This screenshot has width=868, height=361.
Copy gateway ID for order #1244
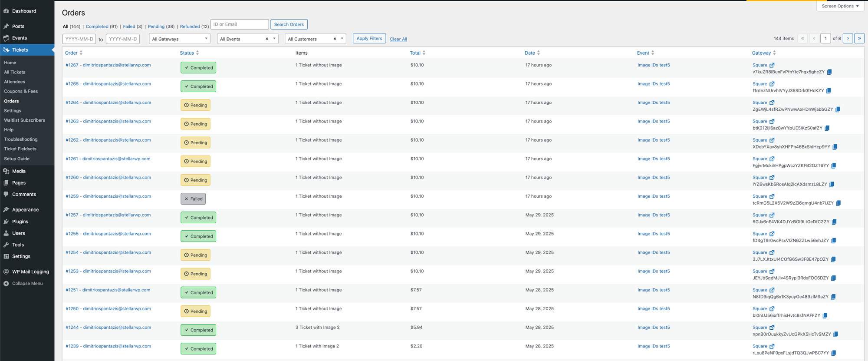tap(835, 335)
